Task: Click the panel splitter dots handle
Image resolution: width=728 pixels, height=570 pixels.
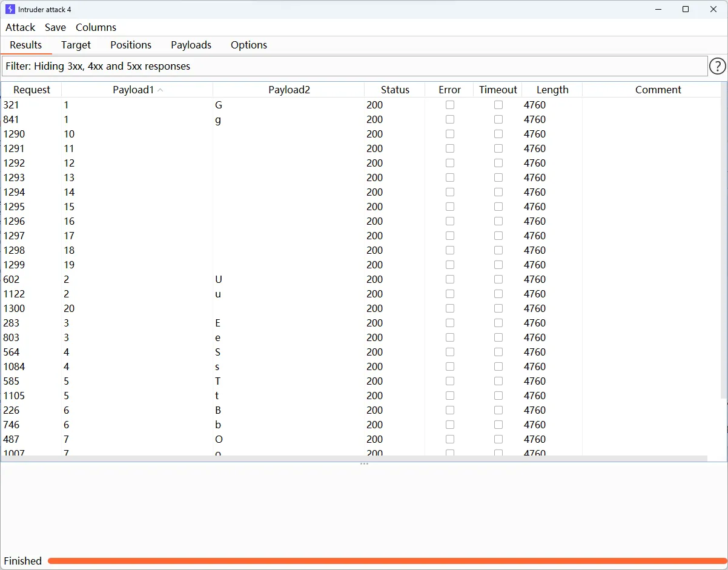Action: tap(364, 464)
